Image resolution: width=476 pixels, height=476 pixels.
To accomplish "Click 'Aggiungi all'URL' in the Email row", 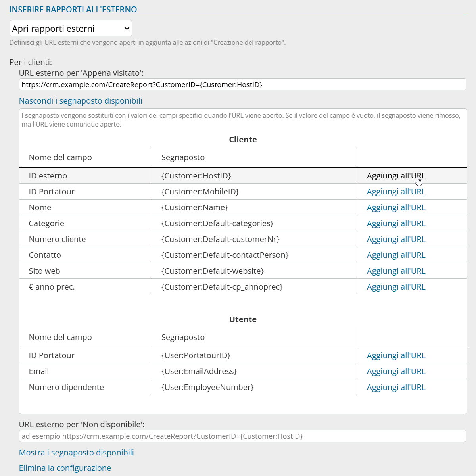I will 396,371.
